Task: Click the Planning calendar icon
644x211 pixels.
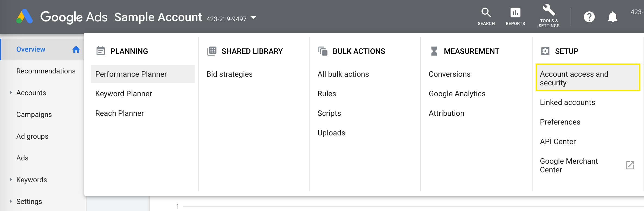Action: click(x=101, y=51)
